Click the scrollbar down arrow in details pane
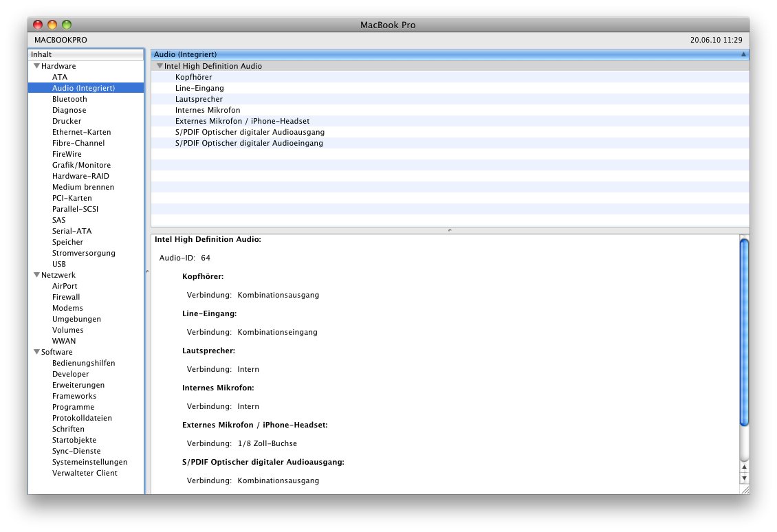This screenshot has width=777, height=532. pos(744,478)
